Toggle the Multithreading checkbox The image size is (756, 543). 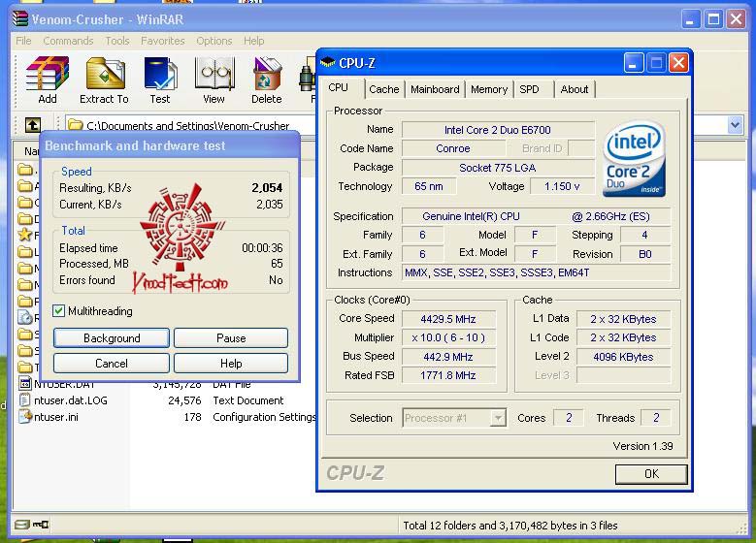tap(59, 310)
